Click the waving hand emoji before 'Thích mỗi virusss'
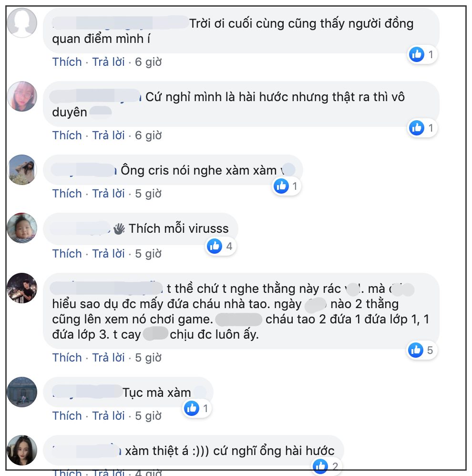Screen dimensions: 472x476 119,229
